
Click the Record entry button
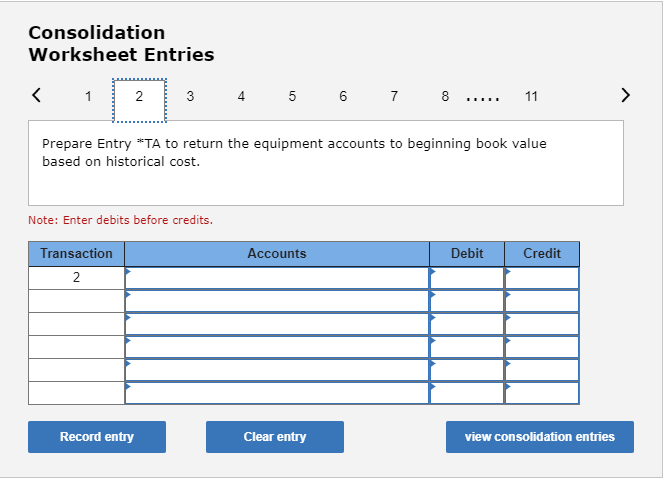97,437
